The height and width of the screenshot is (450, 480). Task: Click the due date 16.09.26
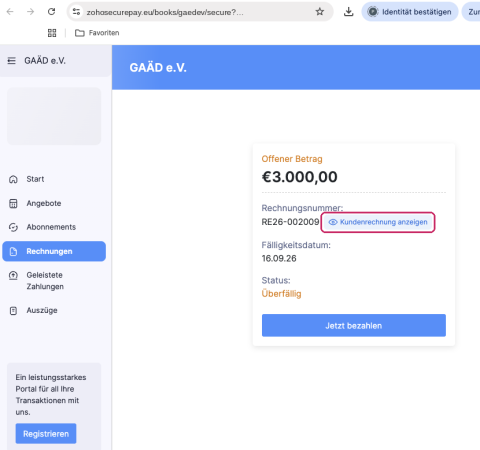(279, 258)
